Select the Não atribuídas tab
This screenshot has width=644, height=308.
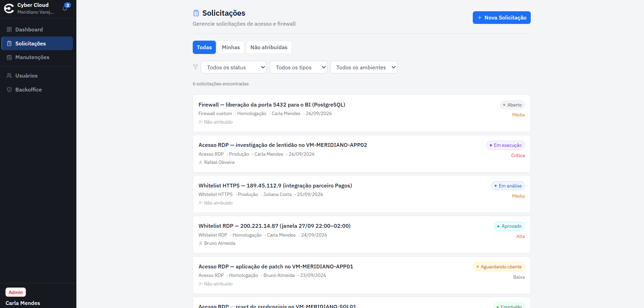pos(269,47)
